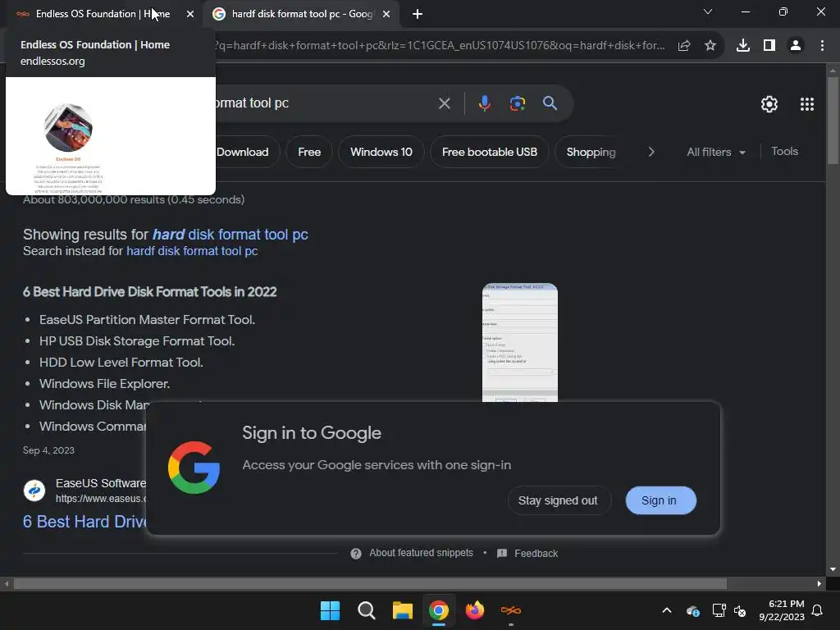This screenshot has width=840, height=630.
Task: Clear the Google search box
Action: tap(444, 103)
